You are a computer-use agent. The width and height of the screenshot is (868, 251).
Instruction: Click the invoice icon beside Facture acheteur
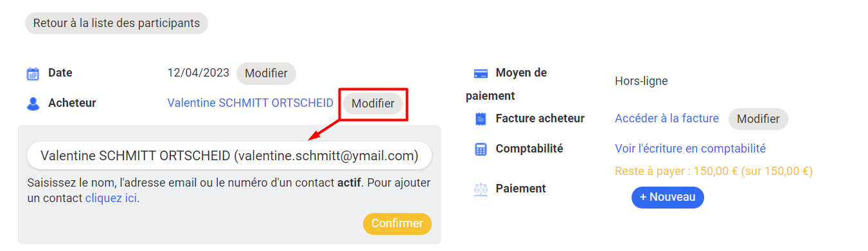(480, 119)
